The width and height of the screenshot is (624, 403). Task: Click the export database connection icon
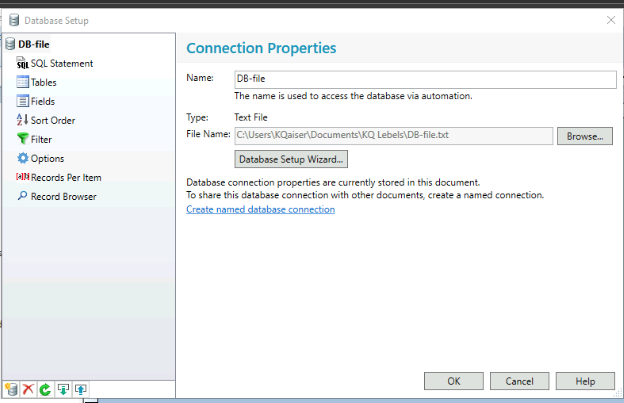pyautogui.click(x=81, y=389)
